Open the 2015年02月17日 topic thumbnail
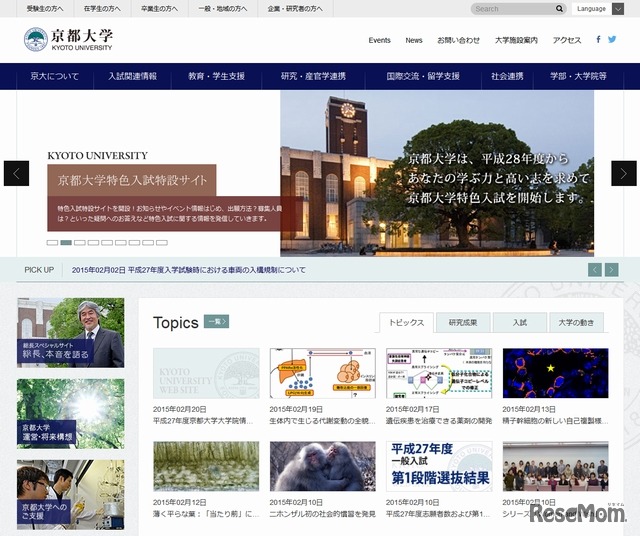Viewport: 640px width, 536px height. 439,373
